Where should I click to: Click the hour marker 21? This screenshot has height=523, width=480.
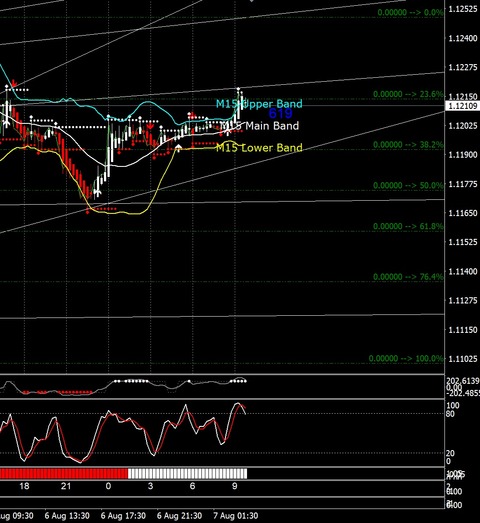click(66, 486)
